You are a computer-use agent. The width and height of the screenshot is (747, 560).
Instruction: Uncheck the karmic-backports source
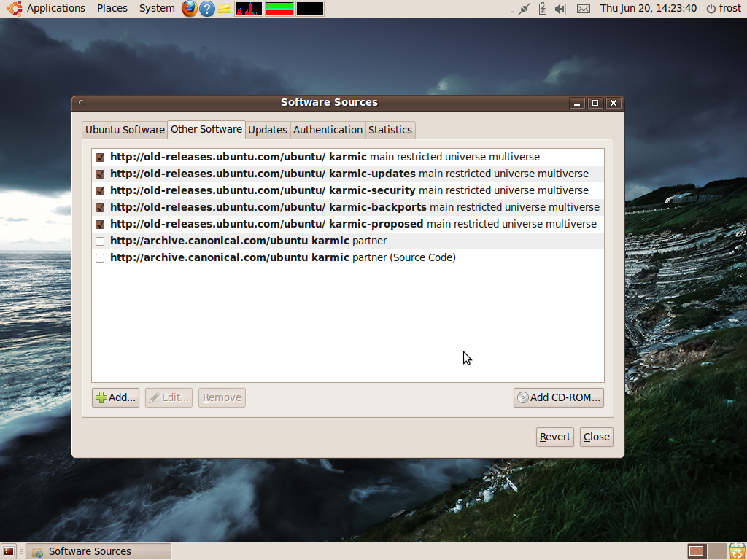[x=100, y=208]
